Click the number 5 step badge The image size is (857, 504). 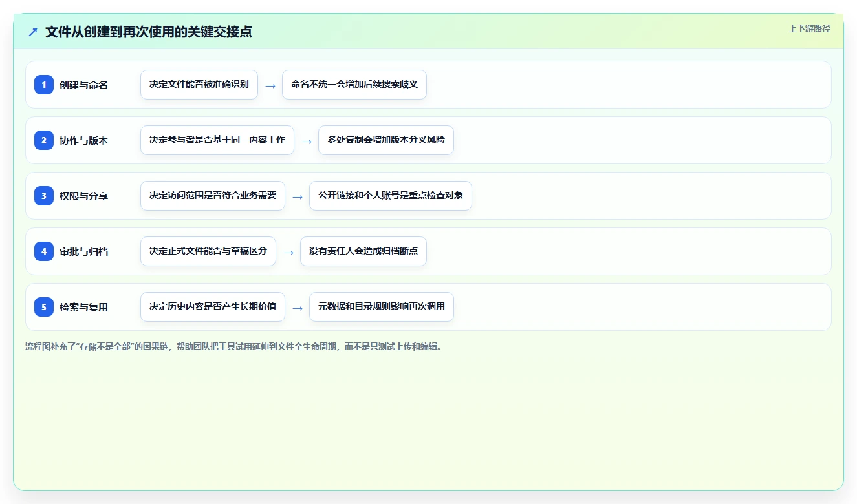click(44, 307)
